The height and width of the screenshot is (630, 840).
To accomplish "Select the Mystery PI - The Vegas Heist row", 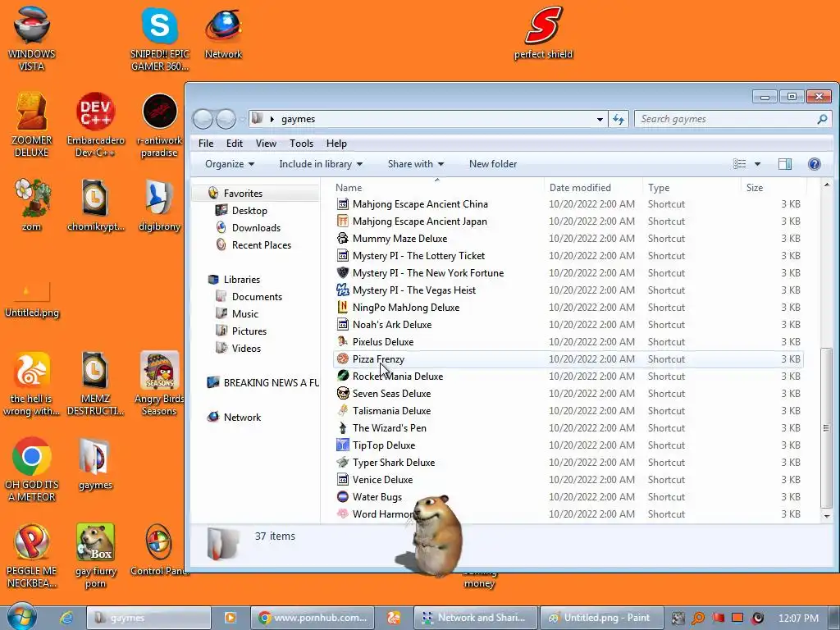I will tap(568, 290).
